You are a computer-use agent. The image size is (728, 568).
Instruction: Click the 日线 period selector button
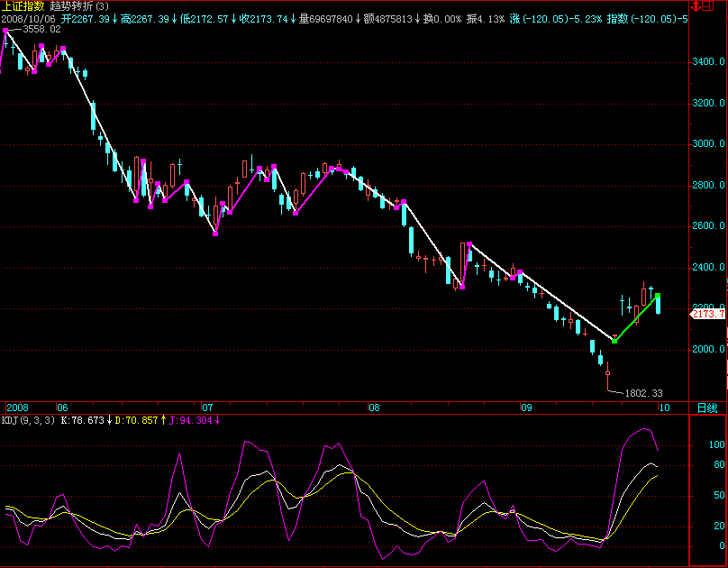(707, 408)
